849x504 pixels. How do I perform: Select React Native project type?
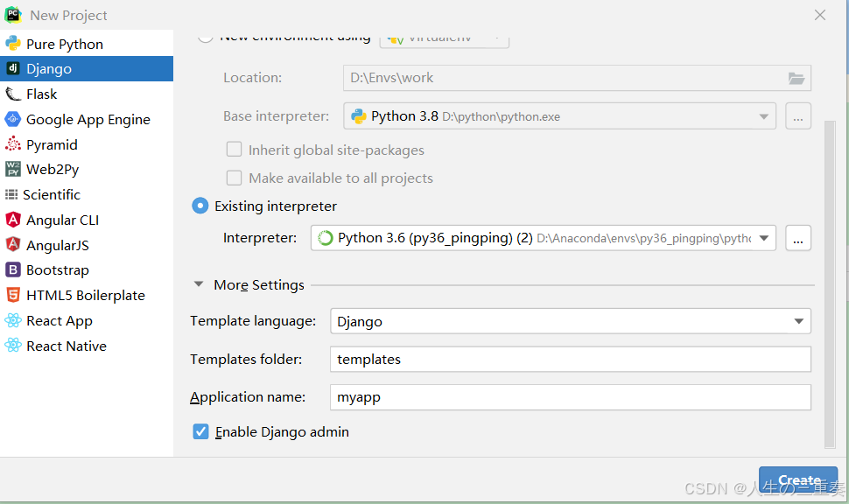(x=87, y=346)
